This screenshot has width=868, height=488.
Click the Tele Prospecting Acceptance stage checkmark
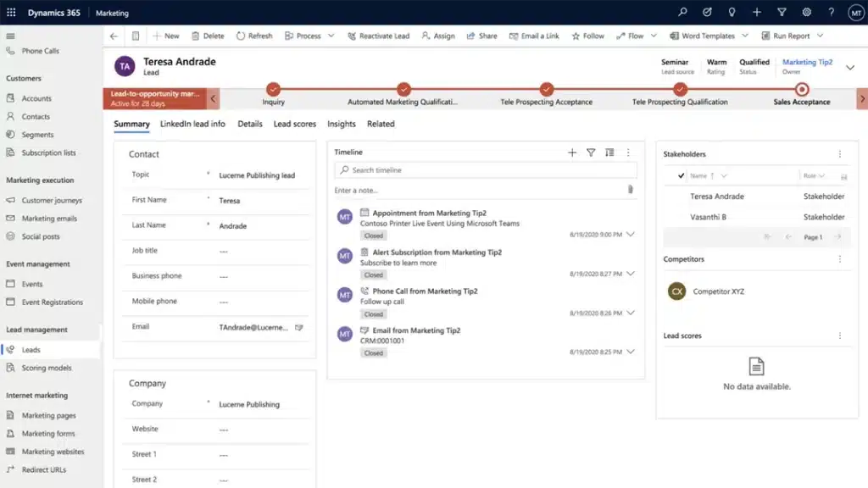pyautogui.click(x=546, y=87)
